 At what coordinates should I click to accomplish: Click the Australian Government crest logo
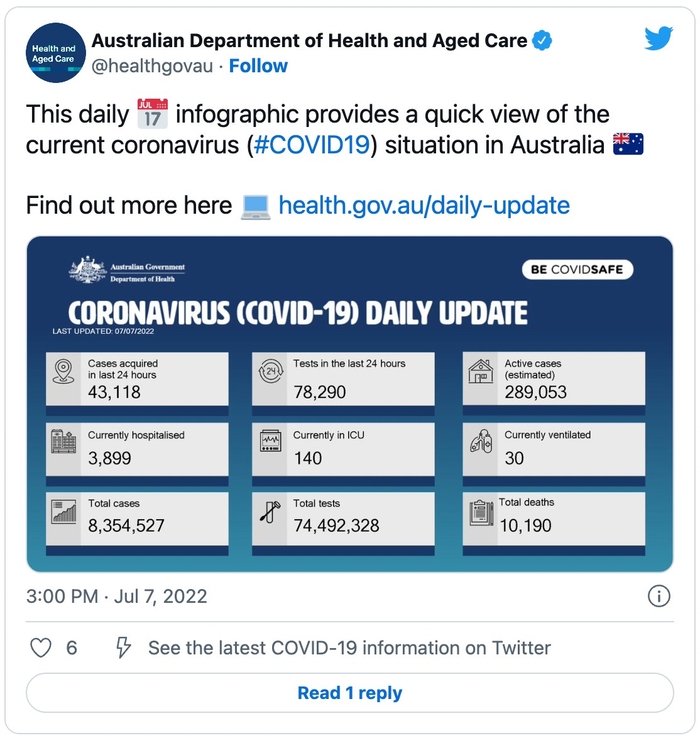tap(87, 270)
